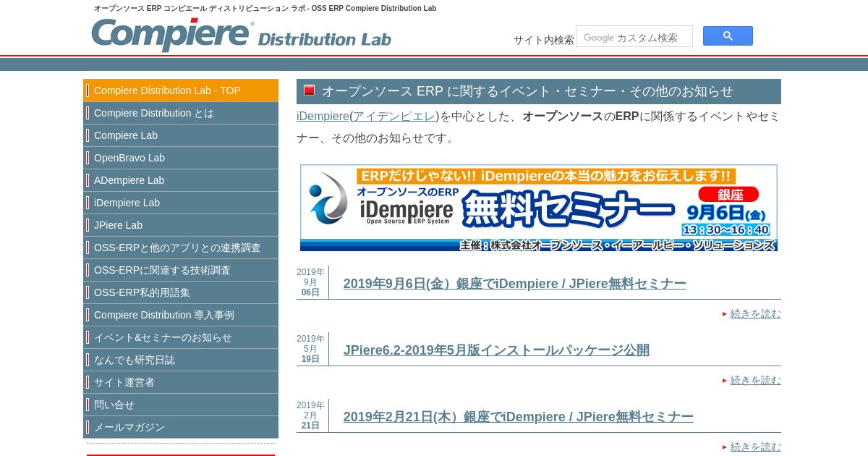Click the '2019年 9月 06日' date label
868x456 pixels.
click(310, 282)
